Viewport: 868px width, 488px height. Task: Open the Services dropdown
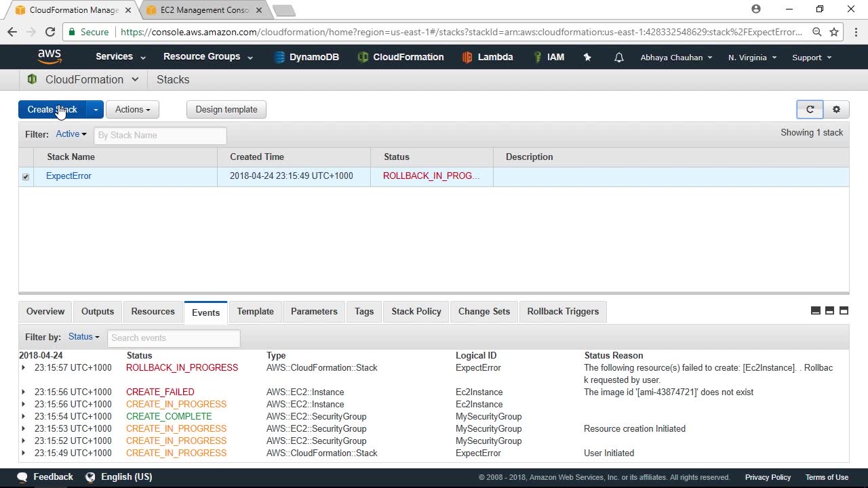point(121,57)
